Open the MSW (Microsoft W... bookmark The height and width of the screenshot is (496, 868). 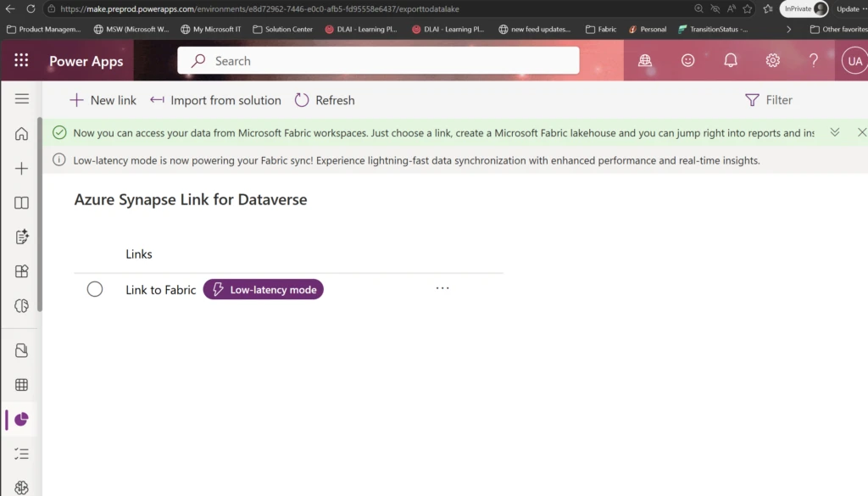coord(131,30)
